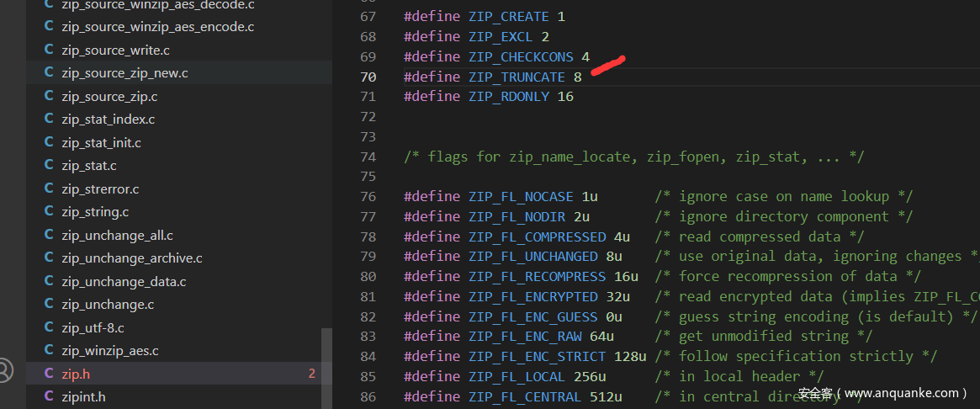Click the explorer panel vertical scrollbar

click(x=327, y=369)
